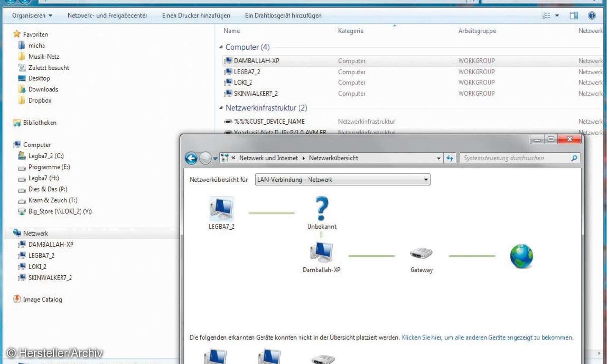The height and width of the screenshot is (364, 607).
Task: Open the views dropdown arrow on the toolbar
Action: pyautogui.click(x=556, y=15)
